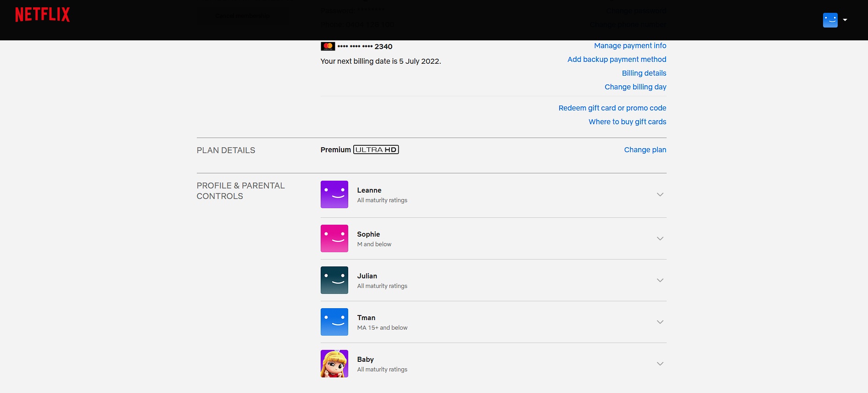Select Sophie's pink profile avatar
868x393 pixels.
pos(334,238)
